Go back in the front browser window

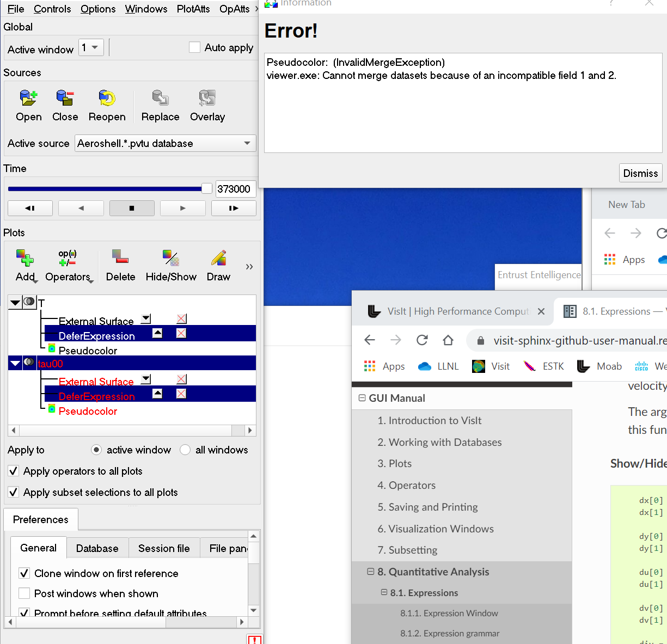370,340
